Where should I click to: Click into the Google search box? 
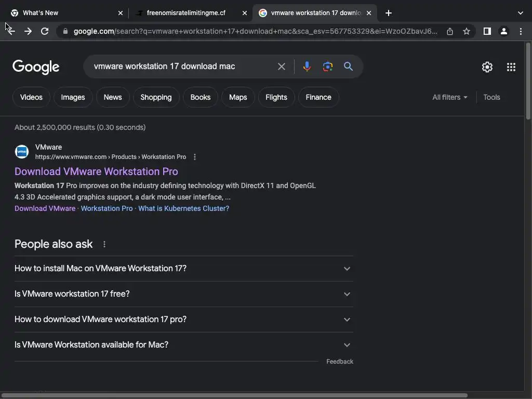click(181, 66)
